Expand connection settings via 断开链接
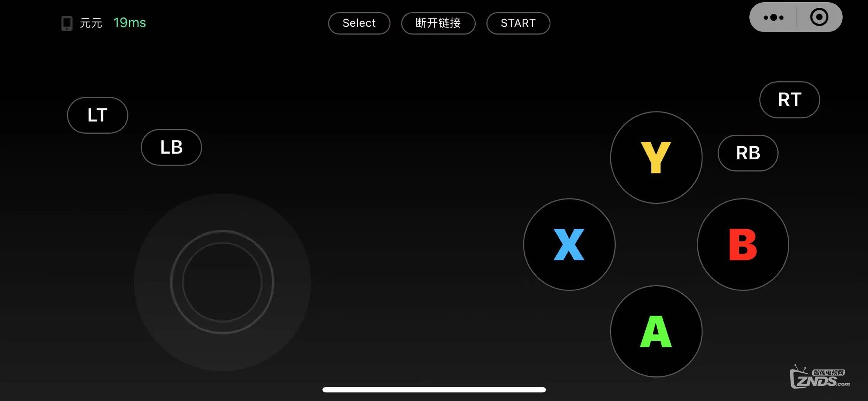The image size is (868, 401). tap(438, 23)
